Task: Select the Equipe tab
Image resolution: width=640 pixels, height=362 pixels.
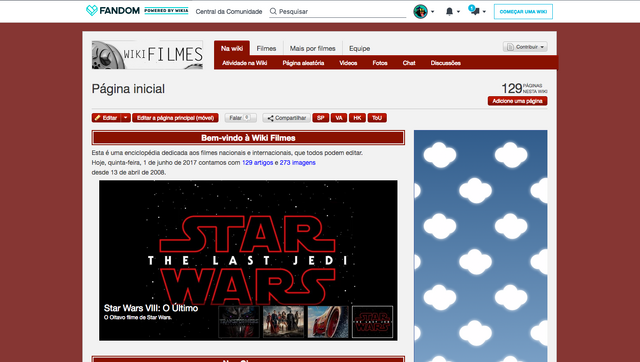Action: [x=360, y=48]
